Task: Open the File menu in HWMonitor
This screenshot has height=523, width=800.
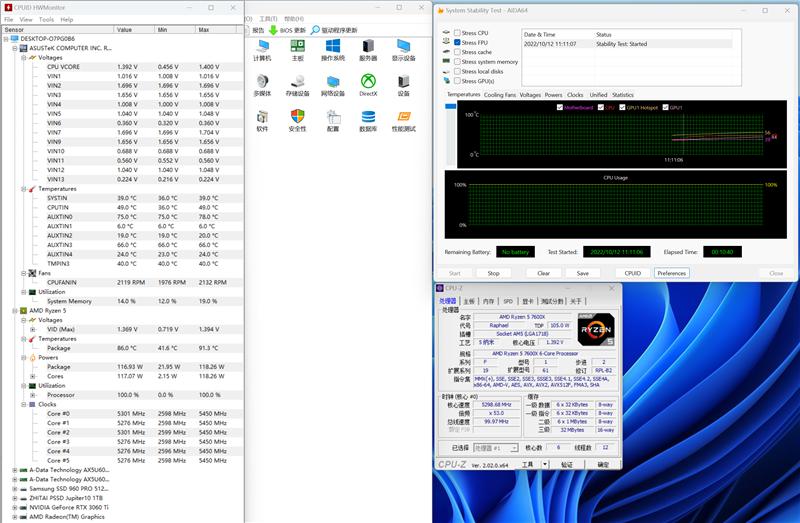Action: (9, 19)
